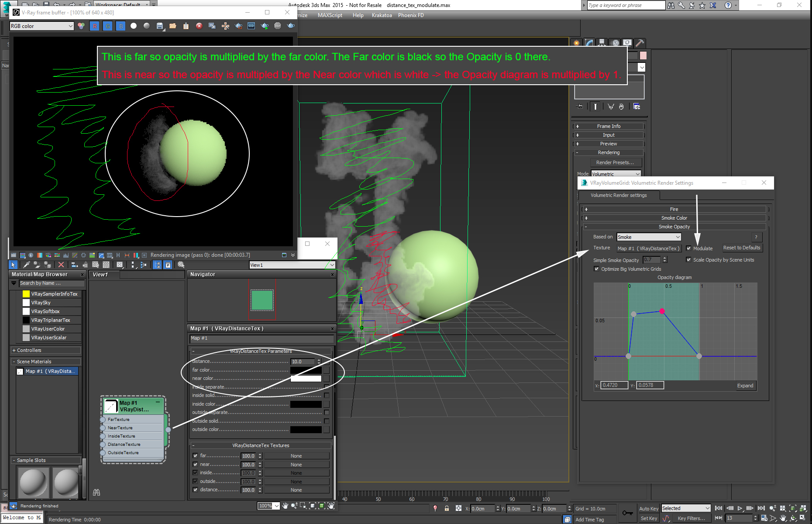Toggle the Modulate checkbox
Screen dimensions: 812x524
[x=688, y=248]
